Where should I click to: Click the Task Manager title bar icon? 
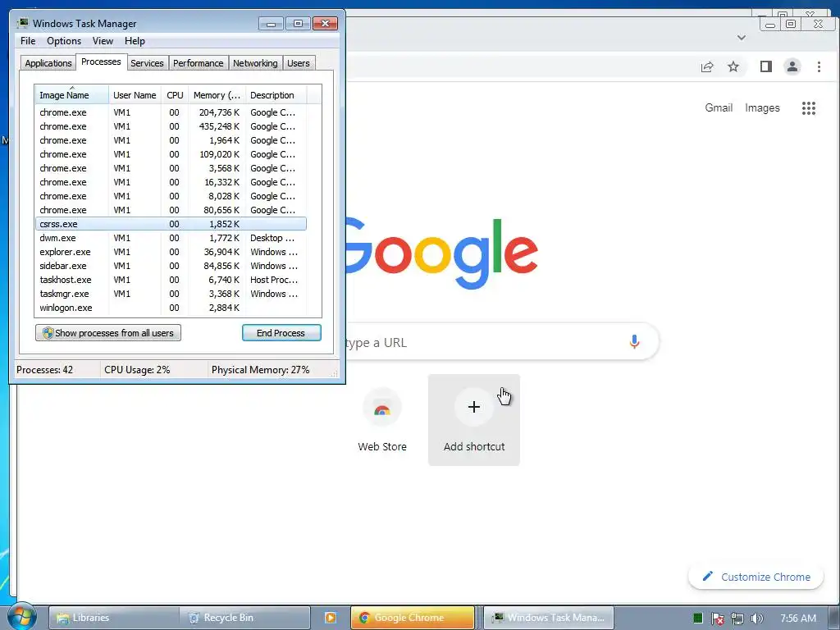(x=22, y=23)
